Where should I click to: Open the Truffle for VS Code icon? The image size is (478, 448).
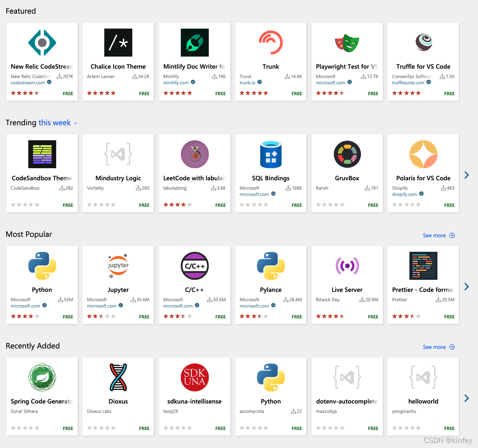point(423,43)
